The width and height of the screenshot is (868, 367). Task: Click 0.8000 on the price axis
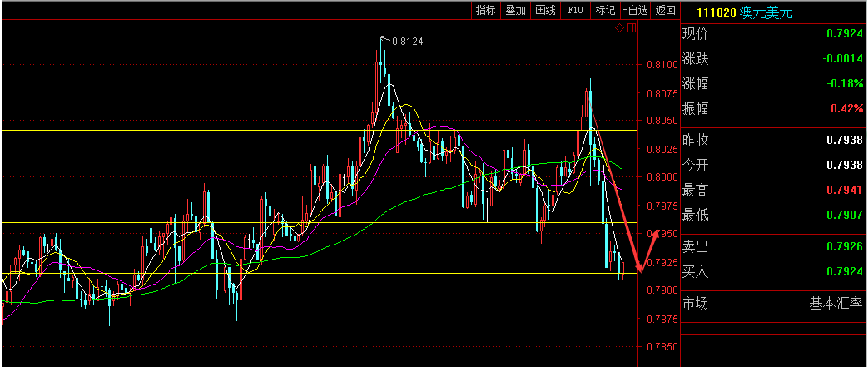point(662,177)
